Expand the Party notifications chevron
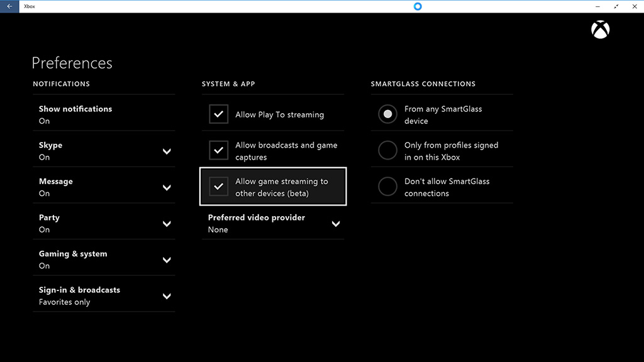 (167, 224)
